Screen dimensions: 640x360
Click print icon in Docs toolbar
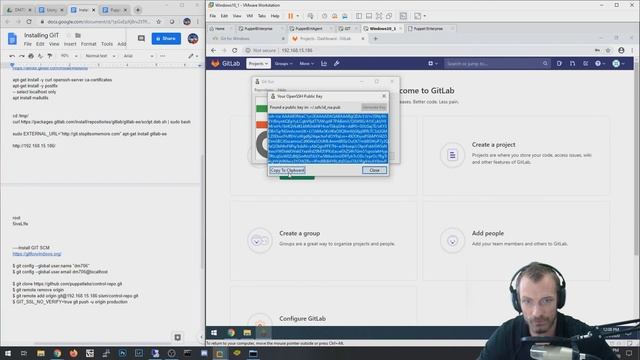click(x=31, y=56)
